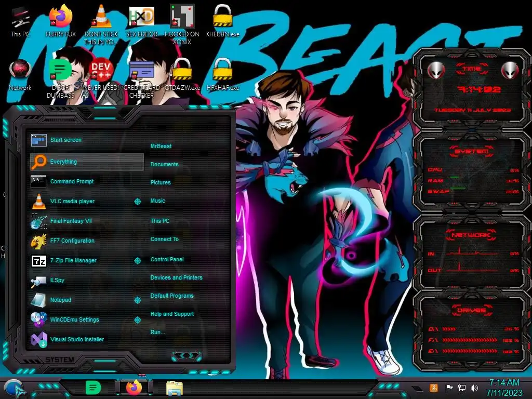Open Devices and Printers
The width and height of the screenshot is (532, 399).
[177, 277]
